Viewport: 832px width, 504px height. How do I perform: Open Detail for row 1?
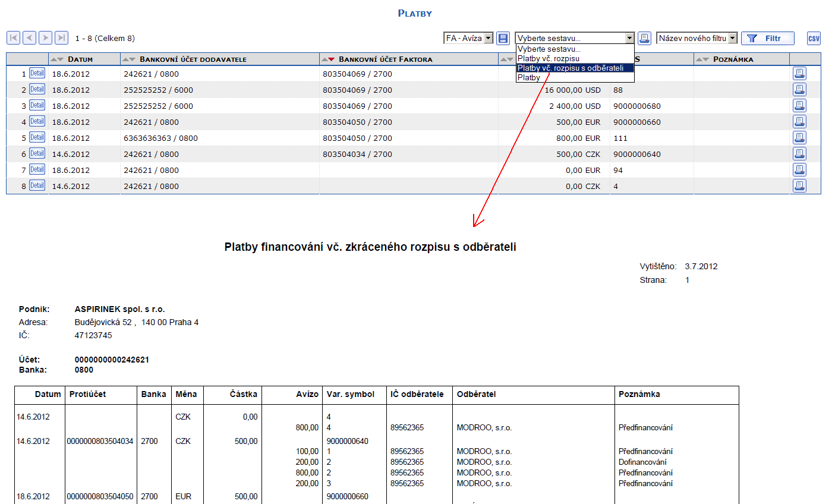37,73
